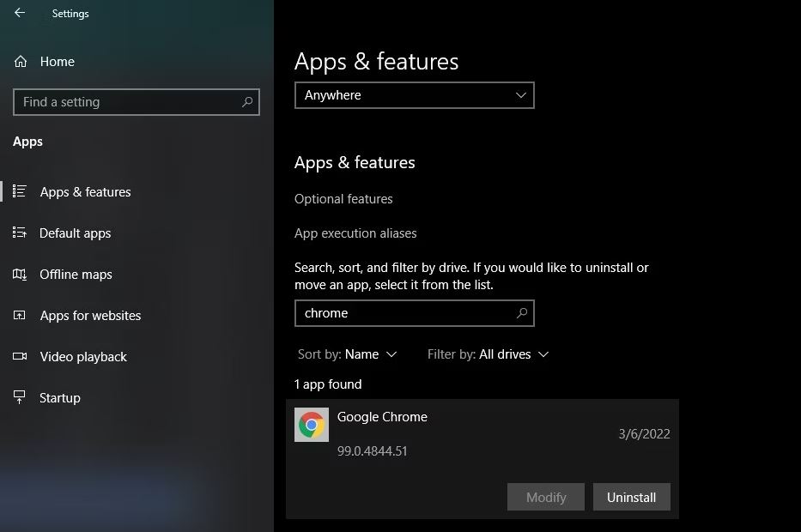Click the Settings window title
Image resolution: width=801 pixels, height=532 pixels.
70,14
